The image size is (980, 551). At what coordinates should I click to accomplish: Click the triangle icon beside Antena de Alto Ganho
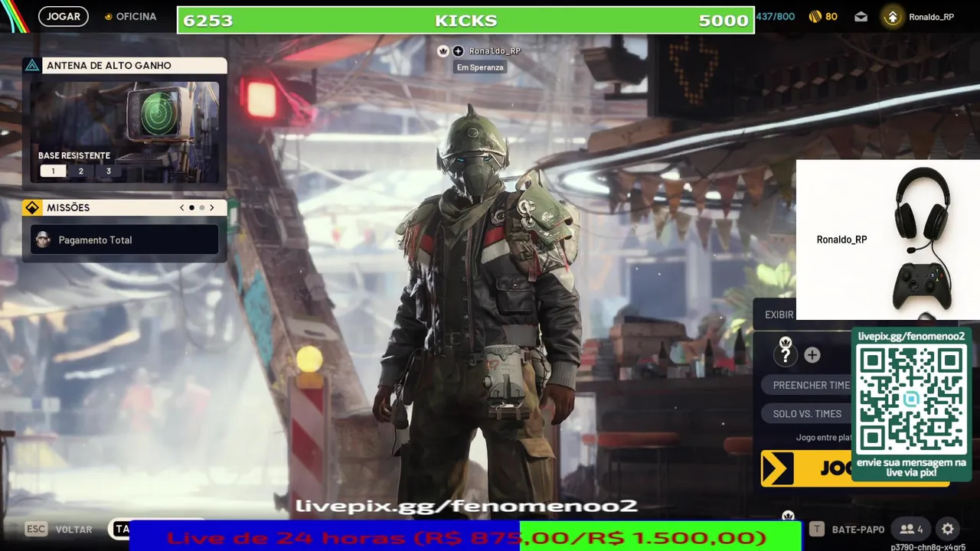[x=32, y=66]
